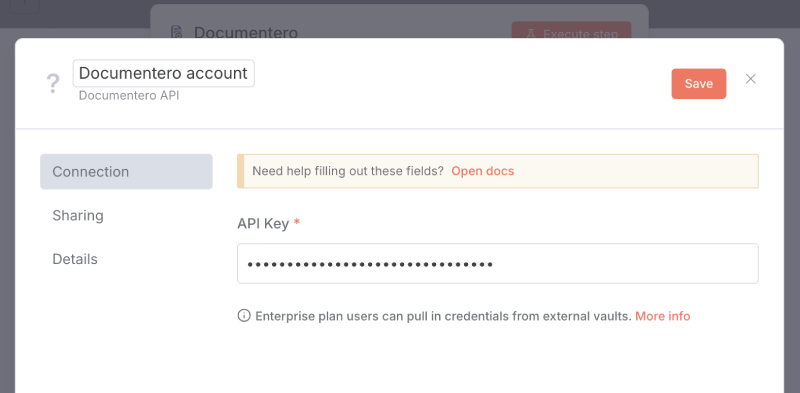The height and width of the screenshot is (393, 800).
Task: Select the Connection tab
Action: [127, 171]
